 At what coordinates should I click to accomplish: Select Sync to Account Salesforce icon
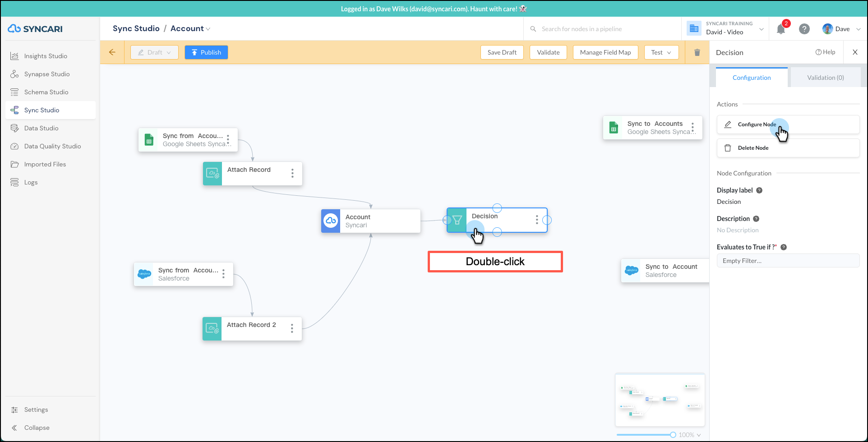point(632,271)
